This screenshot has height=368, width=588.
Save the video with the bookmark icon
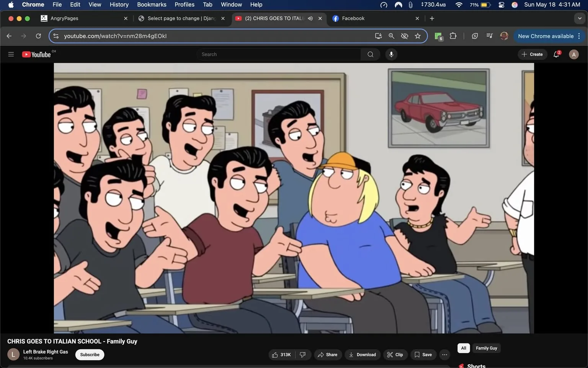coord(423,355)
